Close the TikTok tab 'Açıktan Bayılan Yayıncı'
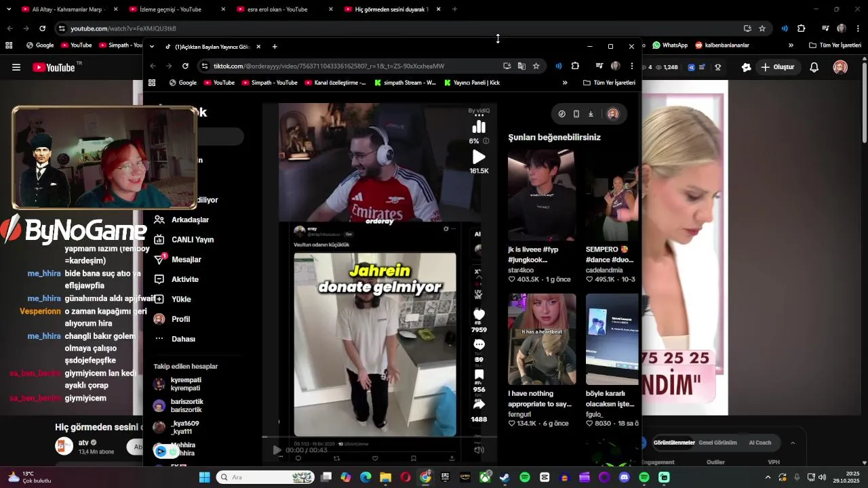This screenshot has height=488, width=868. [x=258, y=47]
